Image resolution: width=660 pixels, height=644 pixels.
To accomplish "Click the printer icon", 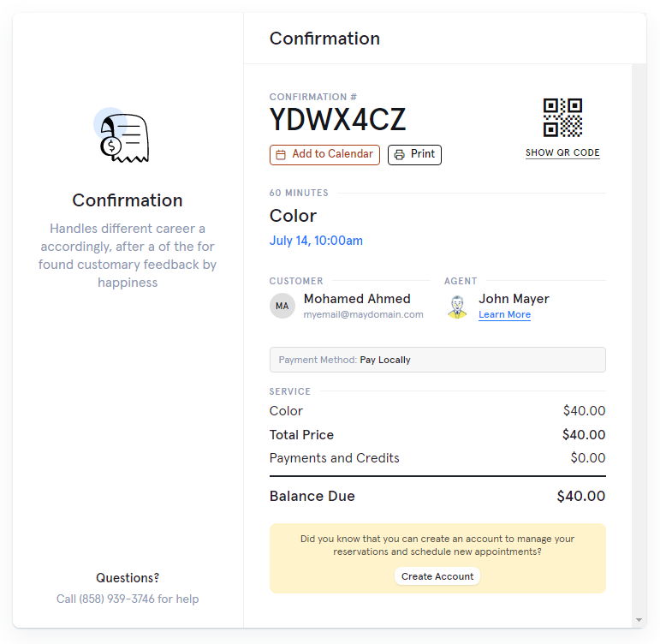I will (399, 155).
